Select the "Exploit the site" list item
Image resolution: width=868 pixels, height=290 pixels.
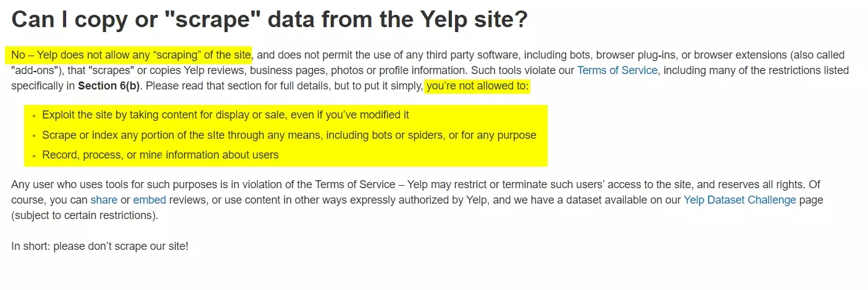225,115
